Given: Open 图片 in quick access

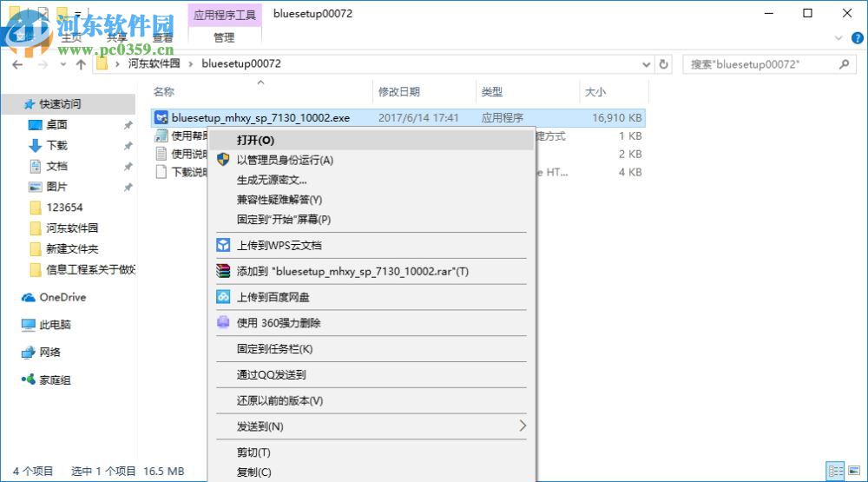Looking at the screenshot, I should [x=56, y=187].
